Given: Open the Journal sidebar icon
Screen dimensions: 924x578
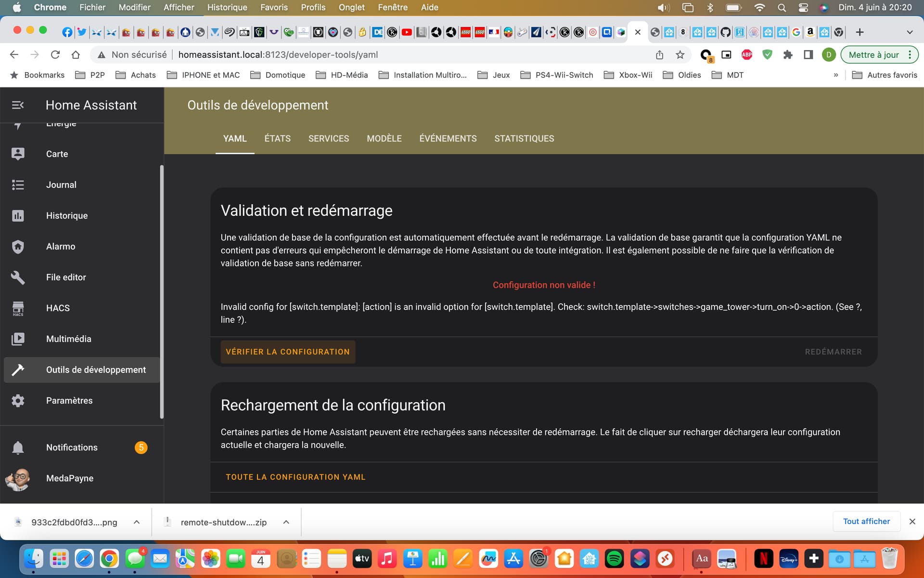Looking at the screenshot, I should pyautogui.click(x=18, y=184).
